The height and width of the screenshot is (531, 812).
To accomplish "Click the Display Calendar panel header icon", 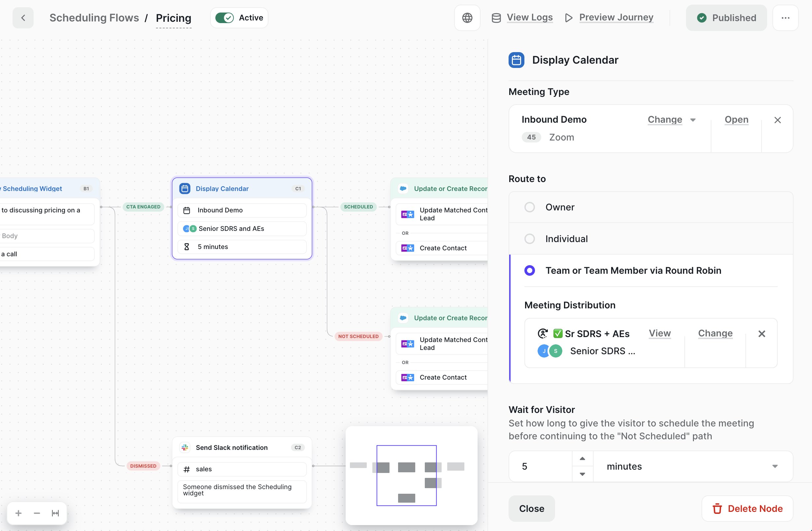I will click(x=516, y=60).
